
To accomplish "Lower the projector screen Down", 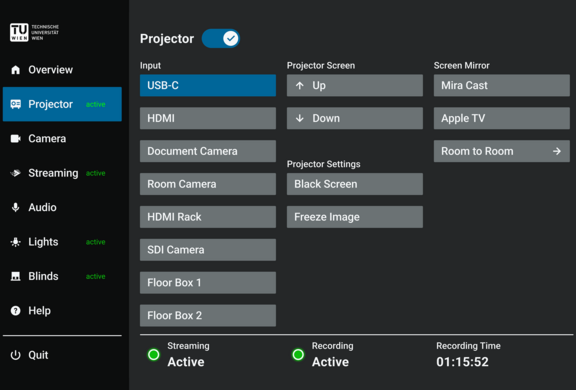I will pos(355,118).
